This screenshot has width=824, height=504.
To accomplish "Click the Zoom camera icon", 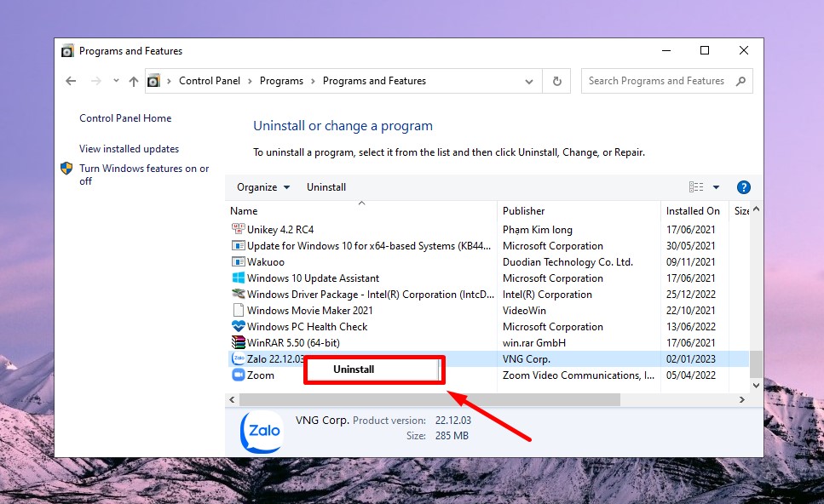I will pos(238,375).
